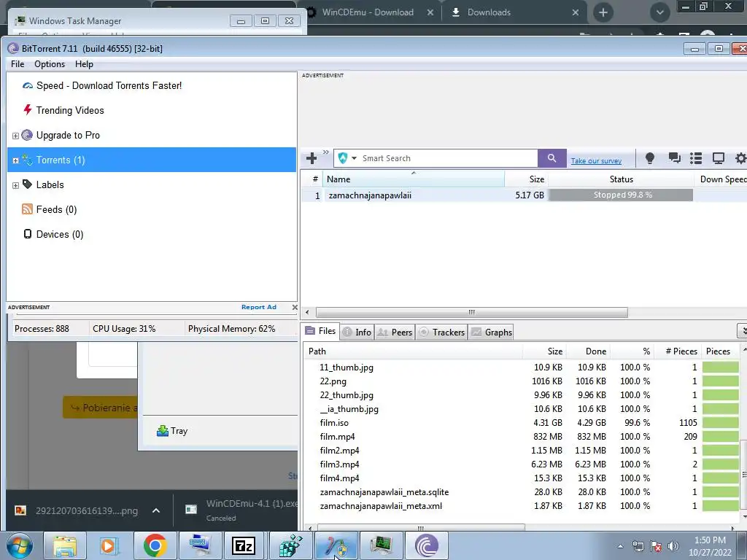This screenshot has height=560, width=747.
Task: Open Windows Explorer from the taskbar
Action: [x=64, y=545]
